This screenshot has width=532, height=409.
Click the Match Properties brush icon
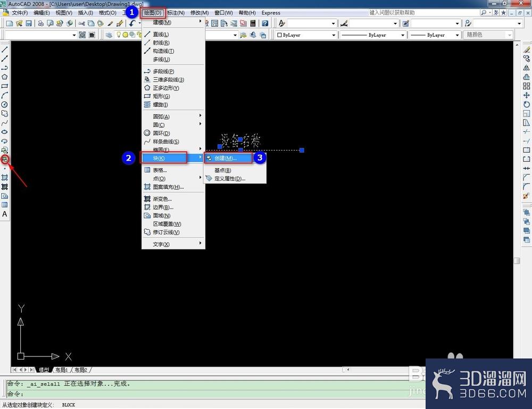coord(110,23)
